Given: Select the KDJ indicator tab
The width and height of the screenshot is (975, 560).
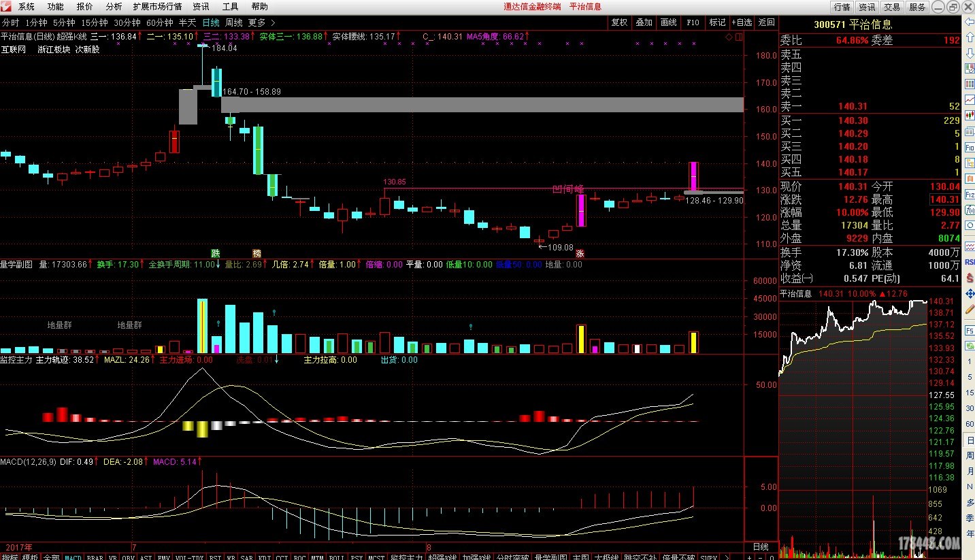Looking at the screenshot, I should pyautogui.click(x=265, y=556).
